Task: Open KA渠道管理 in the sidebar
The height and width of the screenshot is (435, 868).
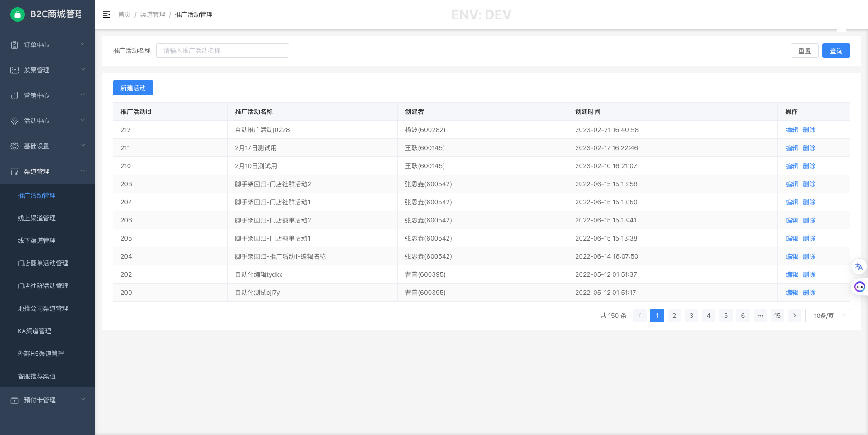Action: (x=34, y=331)
